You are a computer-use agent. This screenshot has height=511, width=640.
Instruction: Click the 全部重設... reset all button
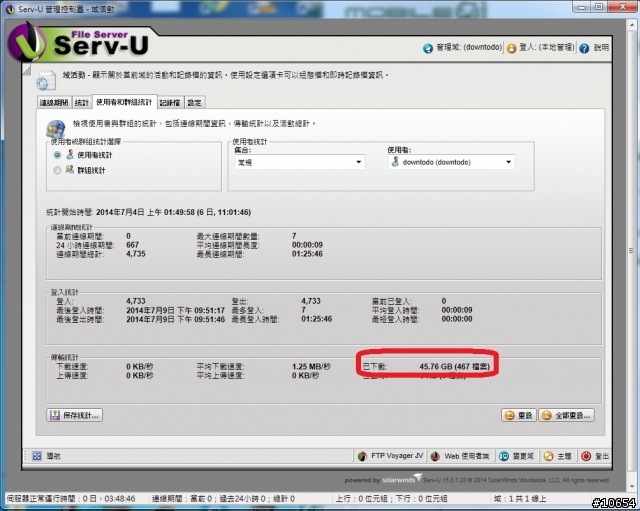pos(566,415)
